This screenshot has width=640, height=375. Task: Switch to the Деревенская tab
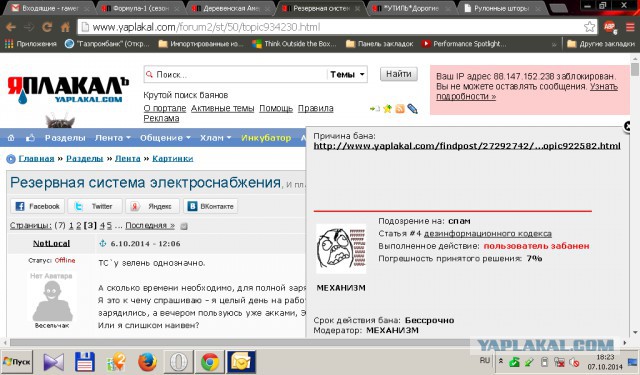click(x=231, y=8)
